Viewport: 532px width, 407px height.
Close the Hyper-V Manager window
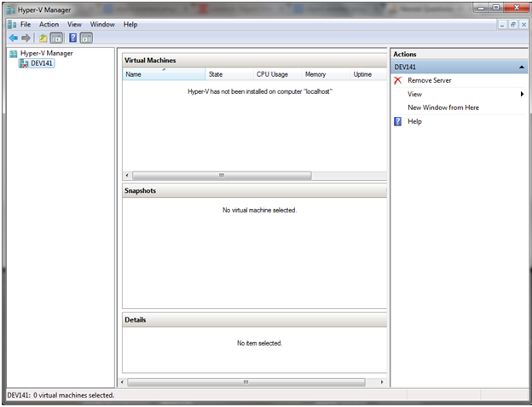click(516, 8)
